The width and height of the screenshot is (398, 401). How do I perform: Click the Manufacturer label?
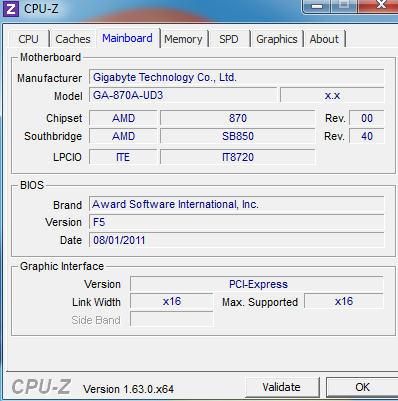tap(49, 78)
